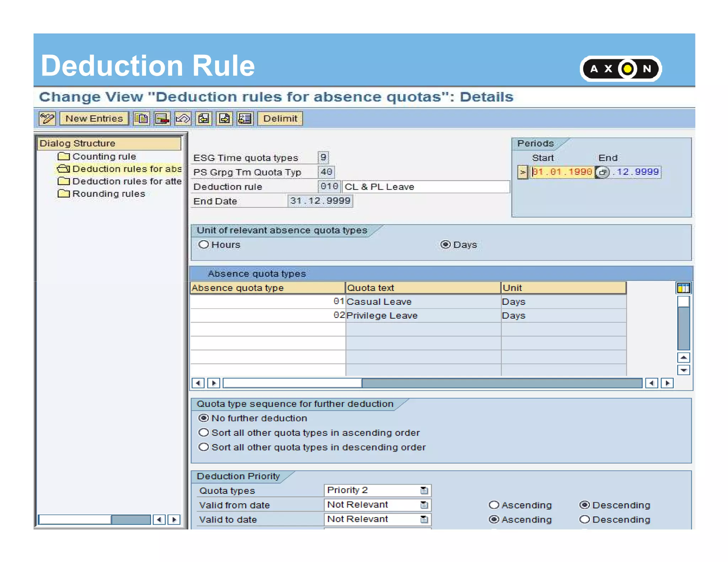This screenshot has width=728, height=562.
Task: Click the Undo change toolbar icon
Action: click(x=183, y=118)
